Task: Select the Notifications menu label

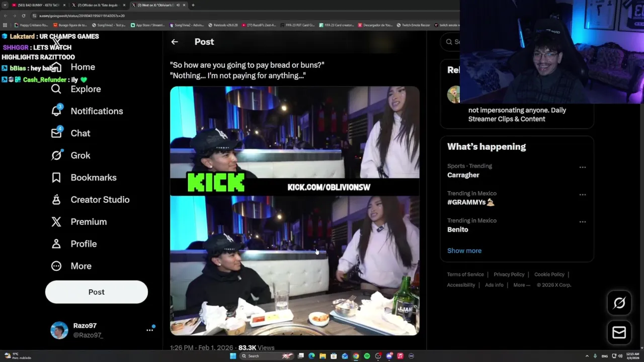Action: [97, 111]
